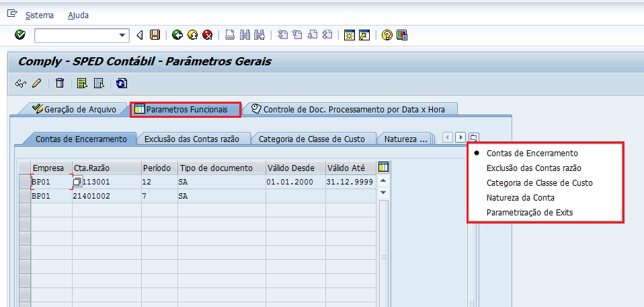Screen dimensions: 644x307
Task: Select row selector for account 21401002
Action: tap(25, 196)
